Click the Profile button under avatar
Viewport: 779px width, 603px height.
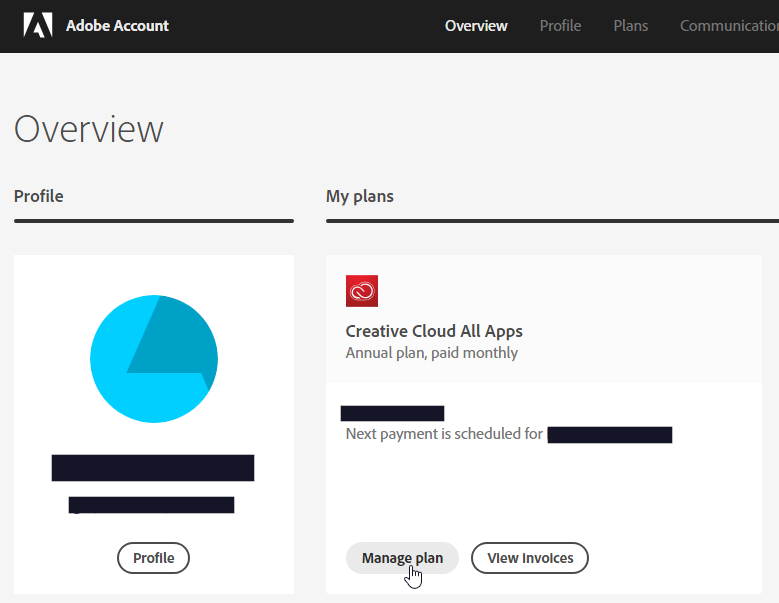tap(154, 558)
